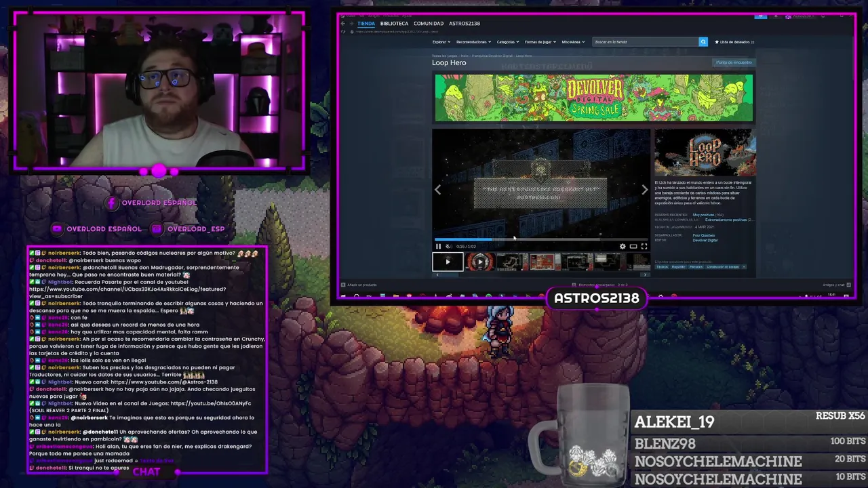Viewport: 868px width, 488px height.
Task: Expand the Categorías dropdown
Action: click(507, 42)
